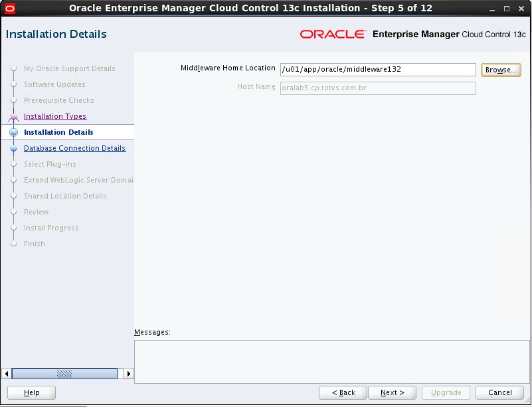Click inside the Middleware Home Location field
This screenshot has height=407, width=532.
click(x=379, y=69)
